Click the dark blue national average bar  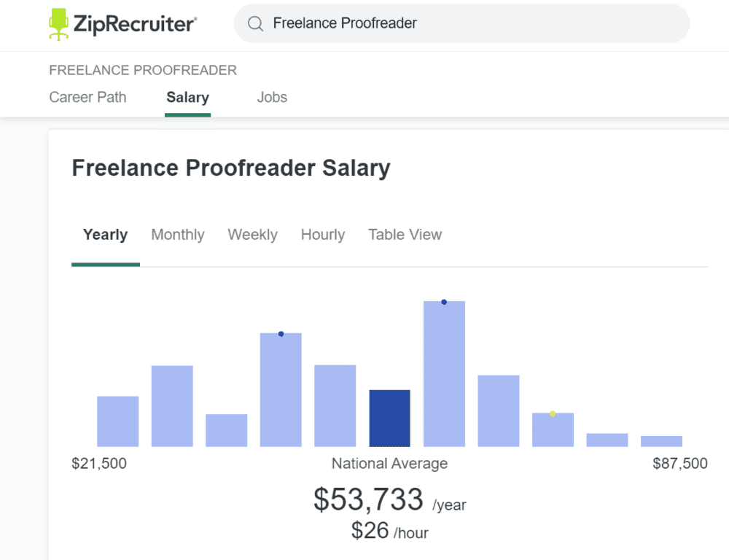[389, 419]
